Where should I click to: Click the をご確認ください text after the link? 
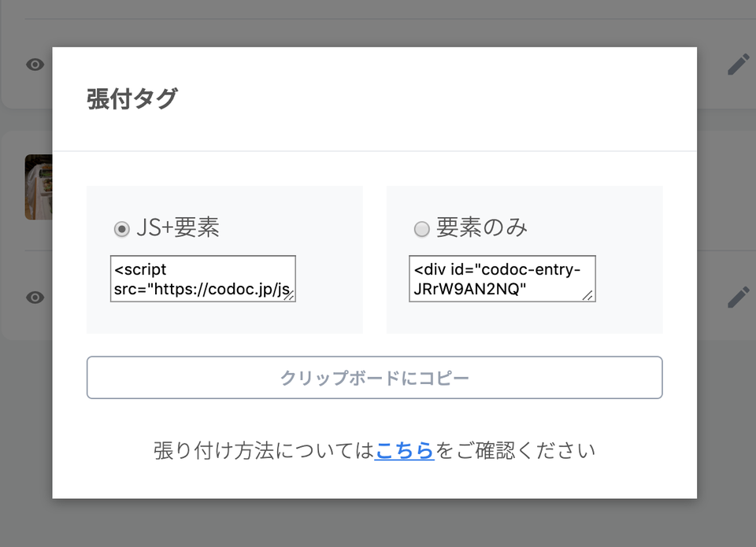coord(515,451)
